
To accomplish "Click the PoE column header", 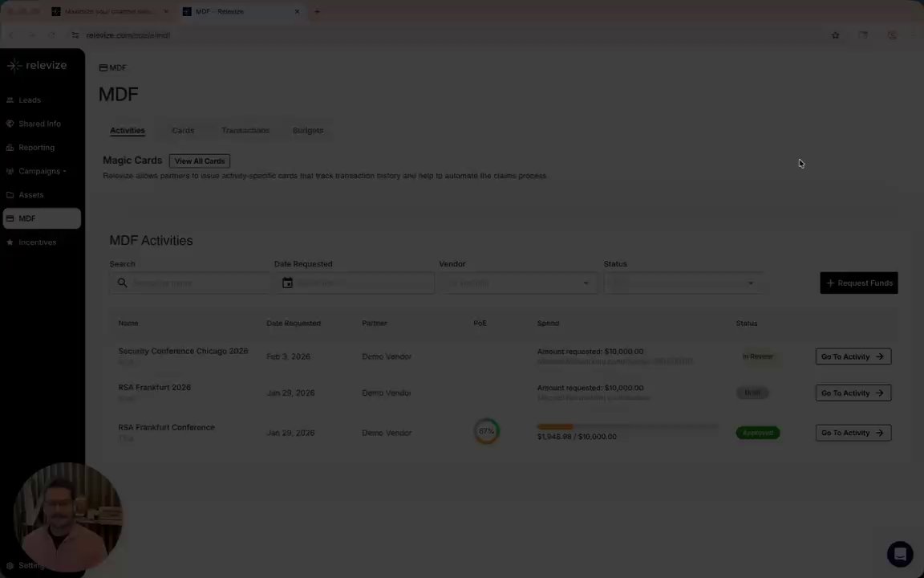I will pyautogui.click(x=480, y=324).
